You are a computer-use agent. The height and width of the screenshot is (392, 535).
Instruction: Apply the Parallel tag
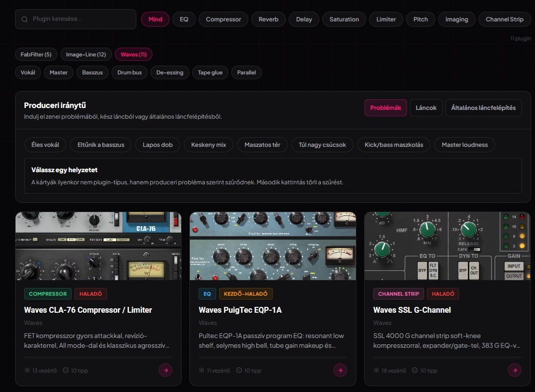click(x=246, y=72)
